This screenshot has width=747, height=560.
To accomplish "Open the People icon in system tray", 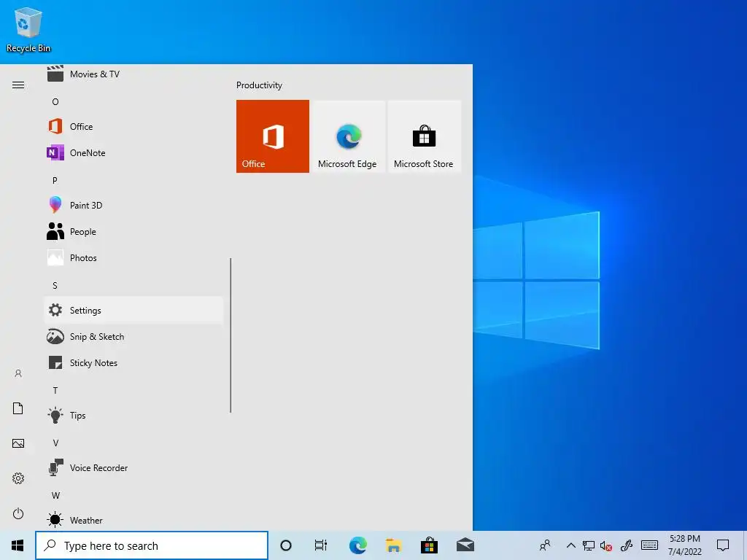I will (x=545, y=545).
